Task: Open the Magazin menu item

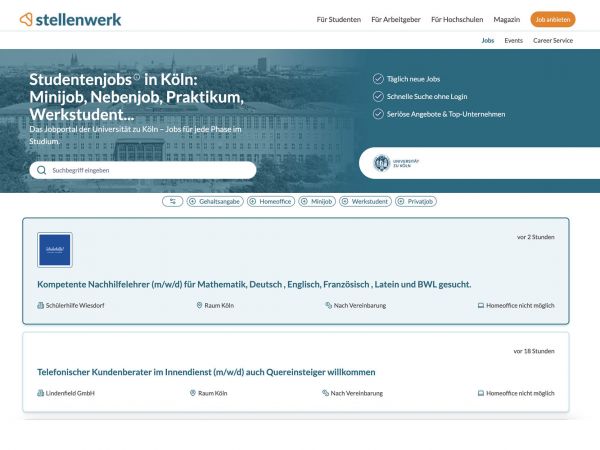Action: 507,20
